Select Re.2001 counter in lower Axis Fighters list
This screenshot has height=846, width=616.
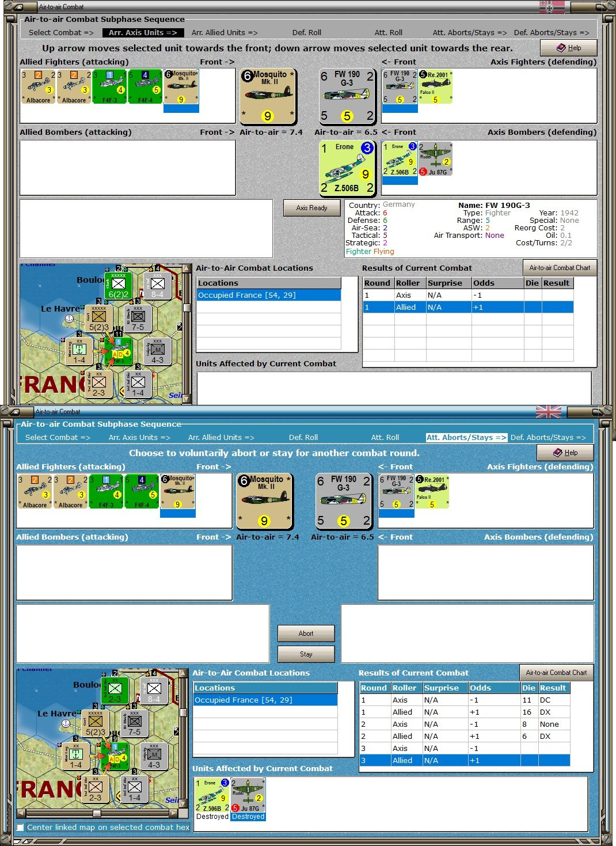(432, 492)
